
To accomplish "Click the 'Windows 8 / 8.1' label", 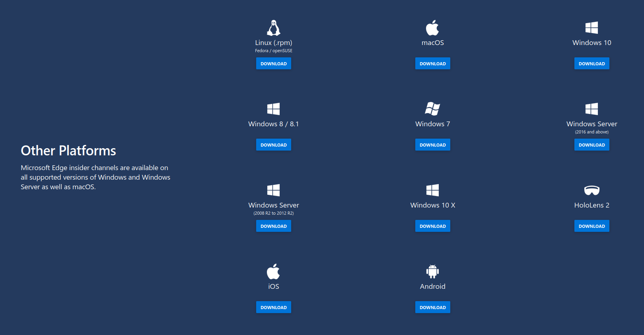I will coord(274,124).
